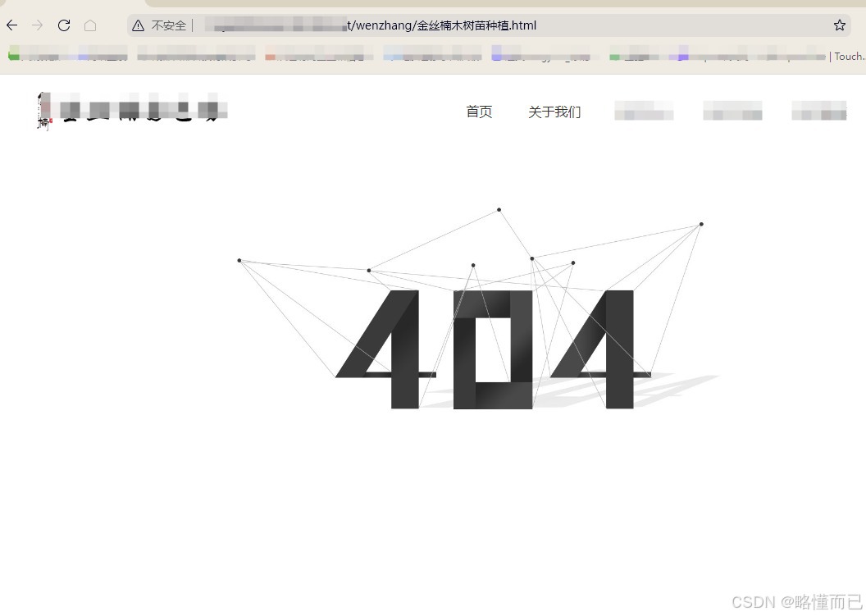Click the not-secure warning triangle icon

pyautogui.click(x=138, y=25)
